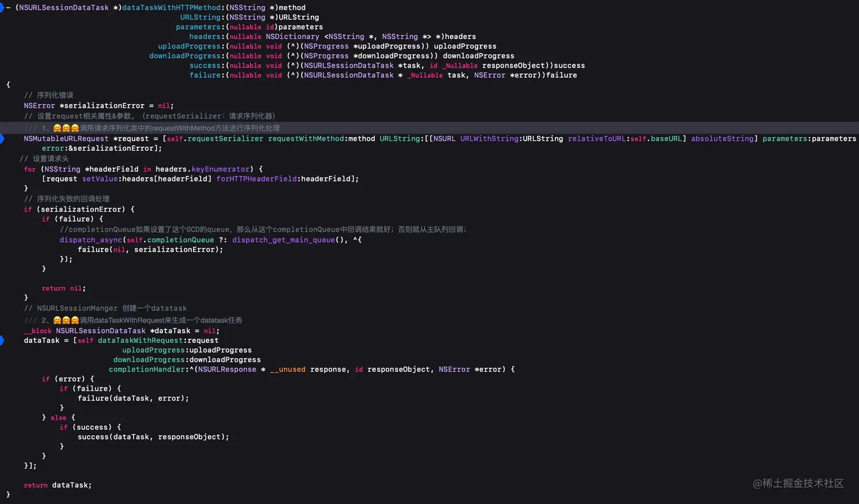Click the comment '// 设置请求头'
This screenshot has width=859, height=504.
tap(44, 158)
